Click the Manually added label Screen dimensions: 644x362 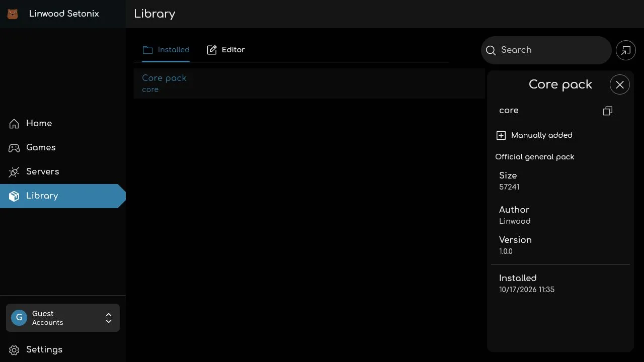pos(542,135)
